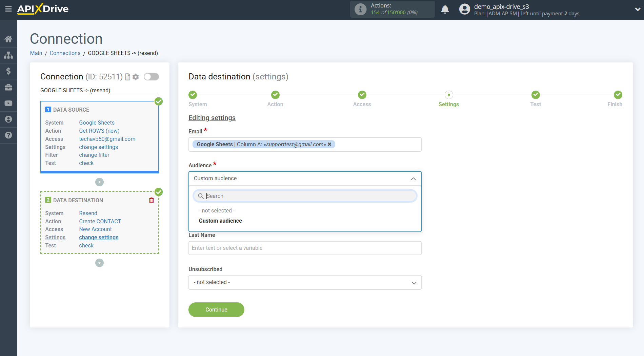The height and width of the screenshot is (356, 644).
Task: Go to Home via the sidebar house icon
Action: 8,39
